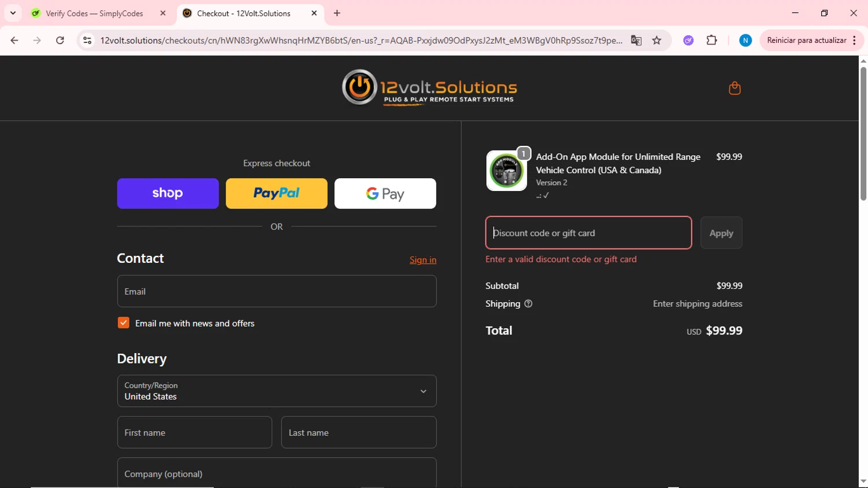Open a new browser tab
This screenshot has height=488, width=868.
tap(337, 13)
